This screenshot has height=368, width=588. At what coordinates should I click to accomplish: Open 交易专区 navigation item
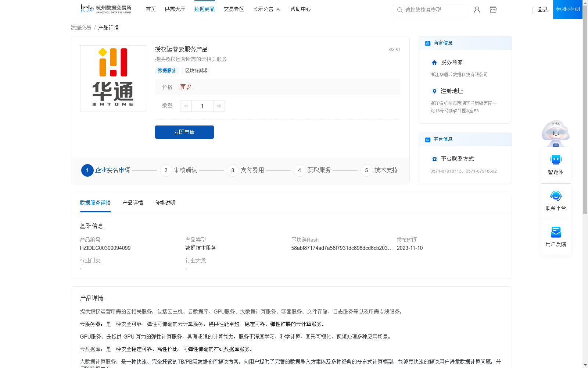point(234,9)
